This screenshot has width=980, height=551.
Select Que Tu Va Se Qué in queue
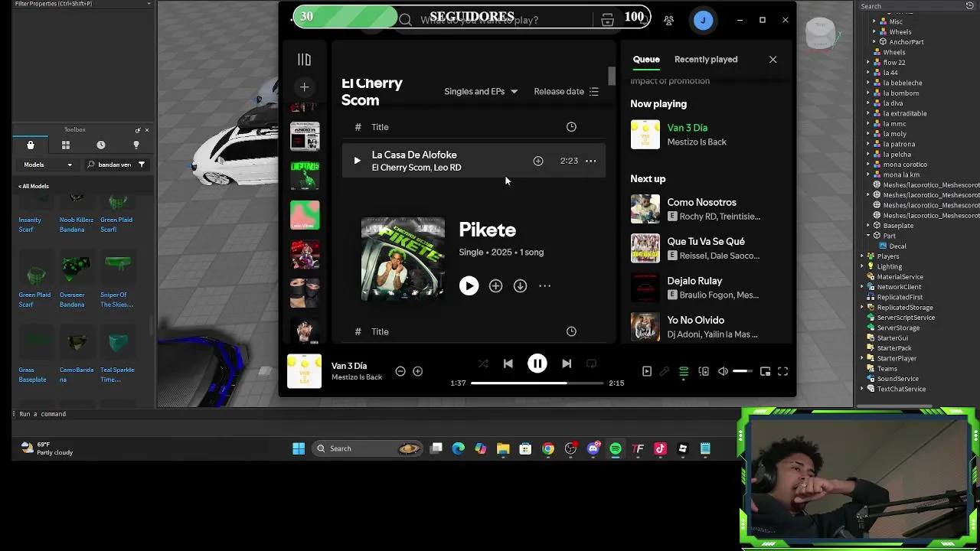(x=704, y=248)
